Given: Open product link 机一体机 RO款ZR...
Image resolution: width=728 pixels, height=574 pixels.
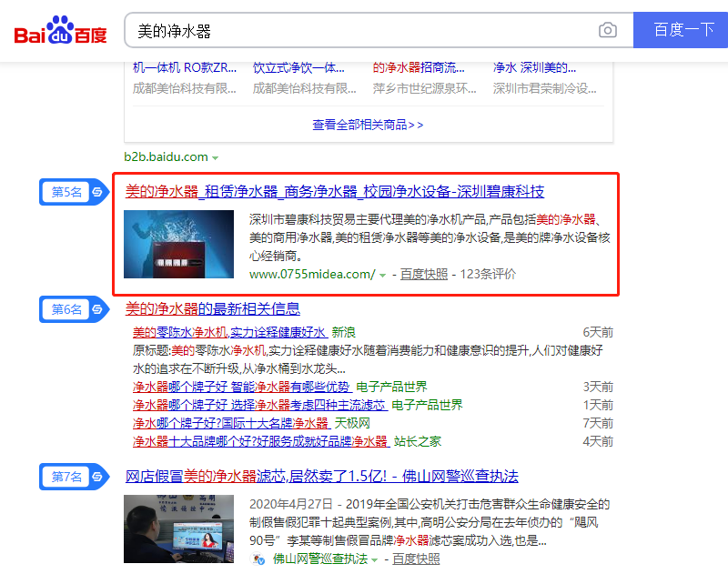Looking at the screenshot, I should [185, 67].
